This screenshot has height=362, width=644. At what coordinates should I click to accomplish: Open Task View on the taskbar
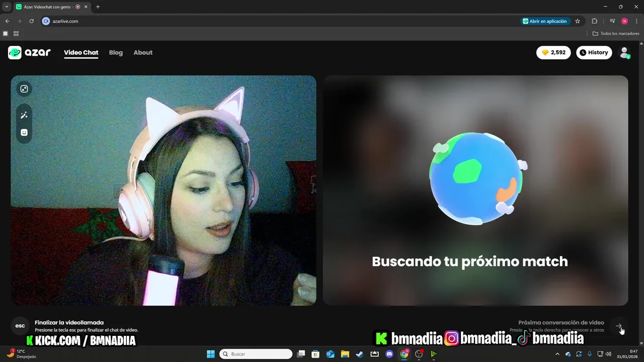pyautogui.click(x=301, y=354)
